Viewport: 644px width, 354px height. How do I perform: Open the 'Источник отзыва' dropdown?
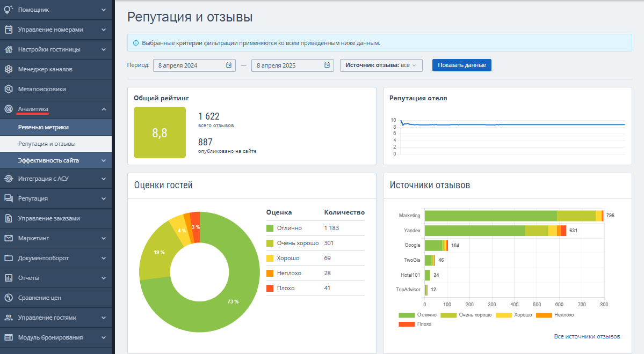click(381, 65)
